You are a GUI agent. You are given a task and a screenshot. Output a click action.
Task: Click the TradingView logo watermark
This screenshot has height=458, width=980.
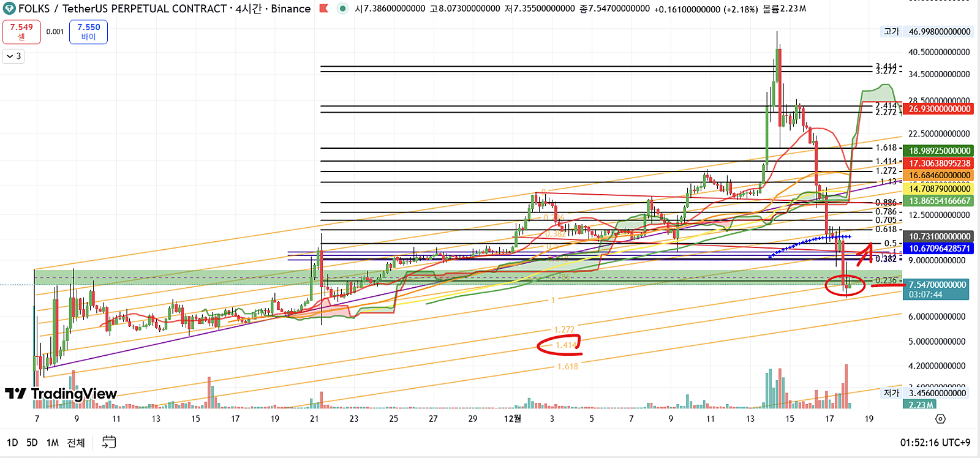61,394
